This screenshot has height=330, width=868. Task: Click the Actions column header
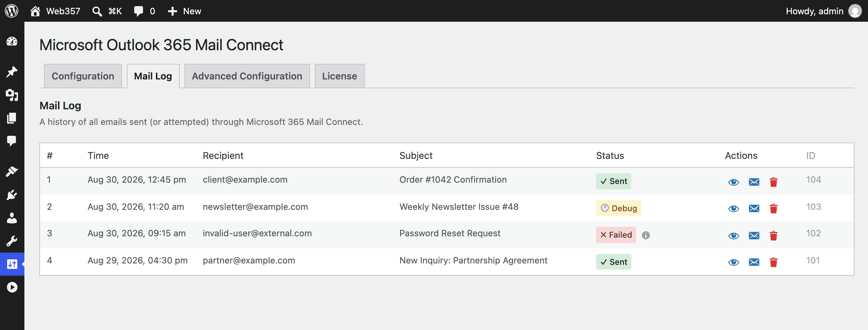(x=741, y=155)
